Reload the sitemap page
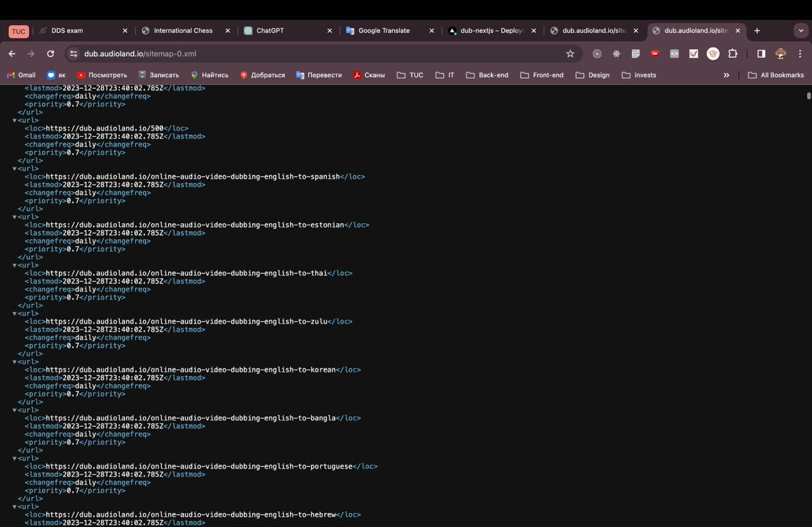Image resolution: width=812 pixels, height=527 pixels. click(x=51, y=54)
